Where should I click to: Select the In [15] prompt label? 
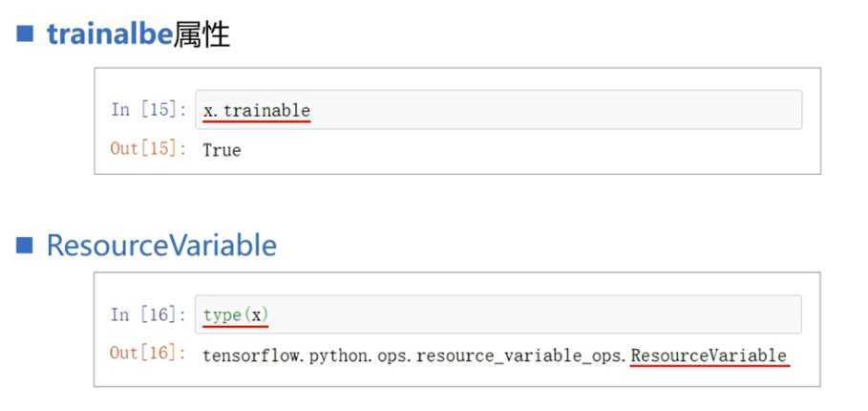[149, 110]
